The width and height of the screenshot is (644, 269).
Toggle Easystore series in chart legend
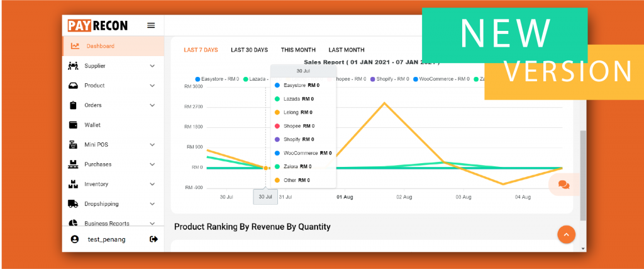218,79
